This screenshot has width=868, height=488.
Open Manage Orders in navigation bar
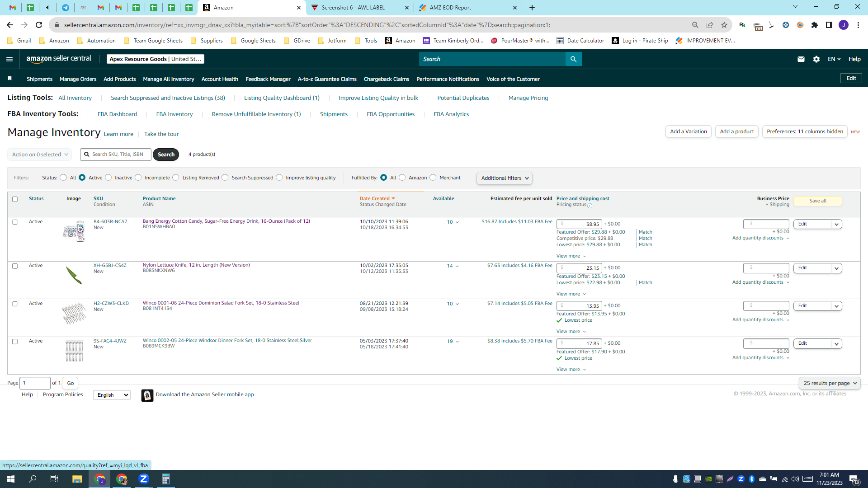coord(78,79)
